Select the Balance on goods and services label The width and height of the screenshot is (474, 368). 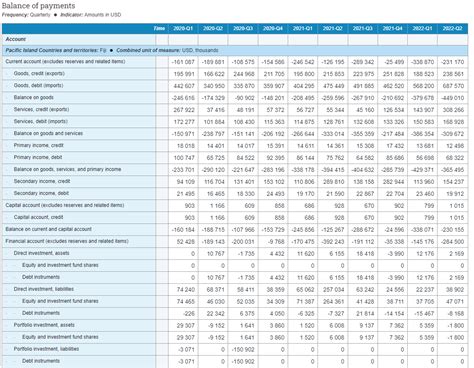click(x=48, y=133)
